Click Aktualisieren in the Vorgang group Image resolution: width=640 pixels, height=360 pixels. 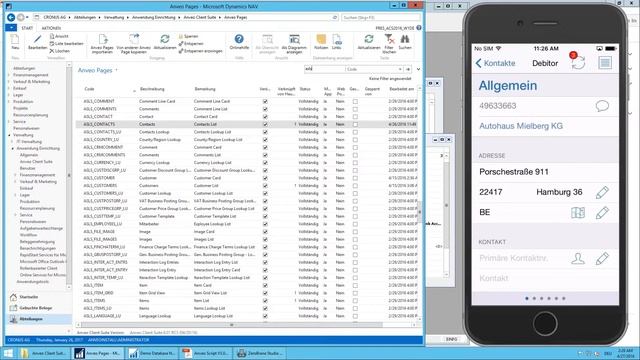[165, 42]
